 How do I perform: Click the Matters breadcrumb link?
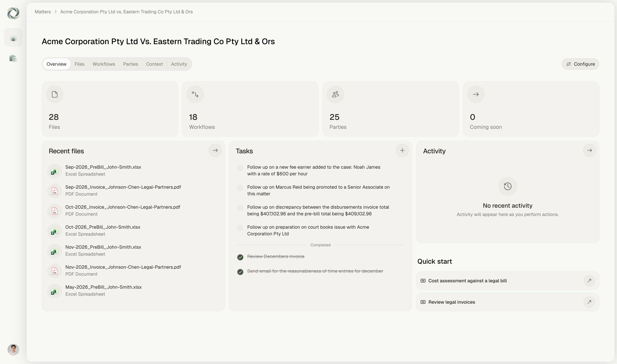(x=43, y=12)
